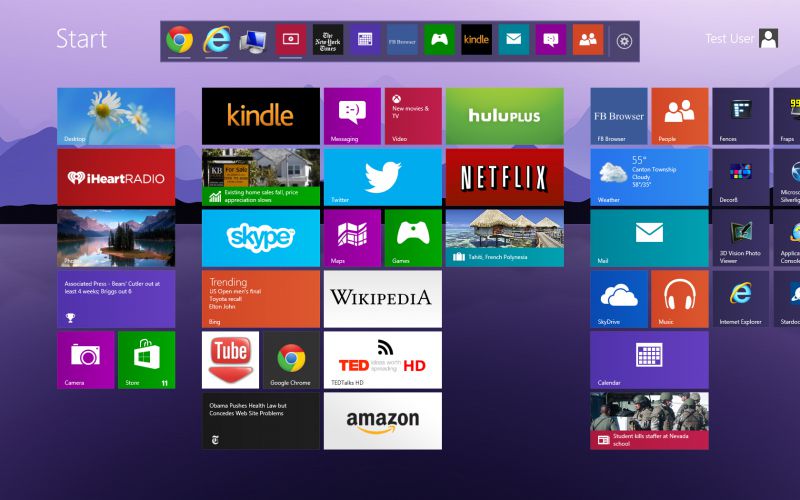Viewport: 800px width, 500px height.
Task: Open the Music headphones tile
Action: (680, 298)
